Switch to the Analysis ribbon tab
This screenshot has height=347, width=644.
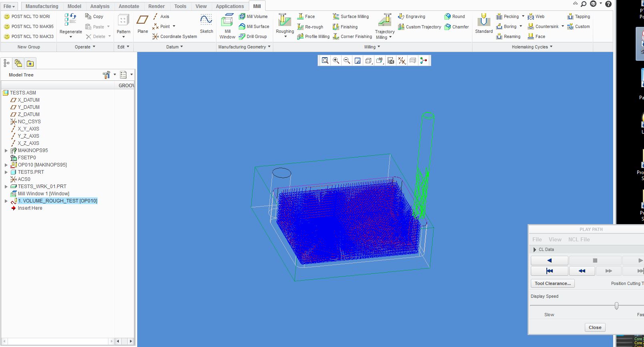click(x=100, y=6)
